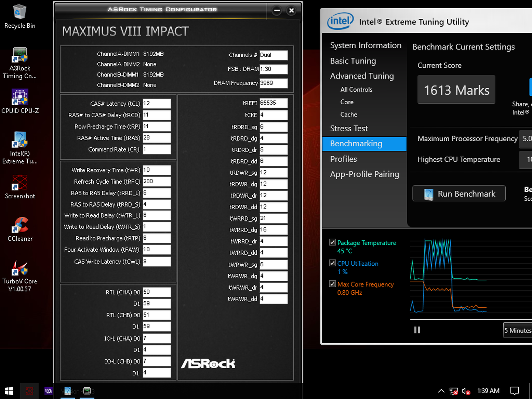Select the CPU-Z taskbar icon
Image resolution: width=532 pixels, height=399 pixels.
coord(48,391)
